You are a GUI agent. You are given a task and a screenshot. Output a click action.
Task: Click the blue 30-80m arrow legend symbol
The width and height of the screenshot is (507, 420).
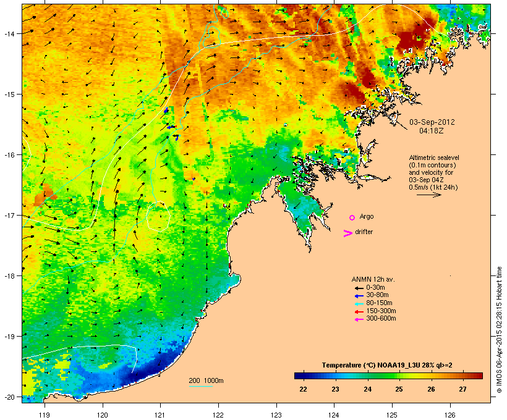[x=359, y=296]
